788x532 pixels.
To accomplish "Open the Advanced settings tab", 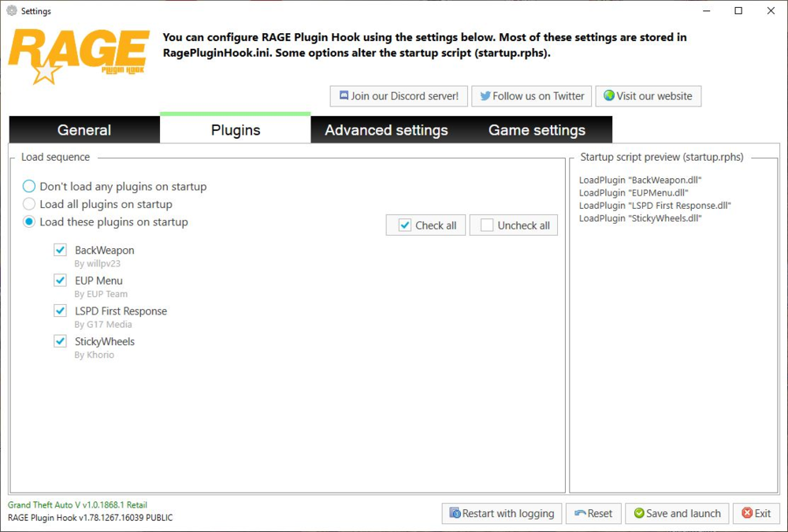I will (x=386, y=130).
